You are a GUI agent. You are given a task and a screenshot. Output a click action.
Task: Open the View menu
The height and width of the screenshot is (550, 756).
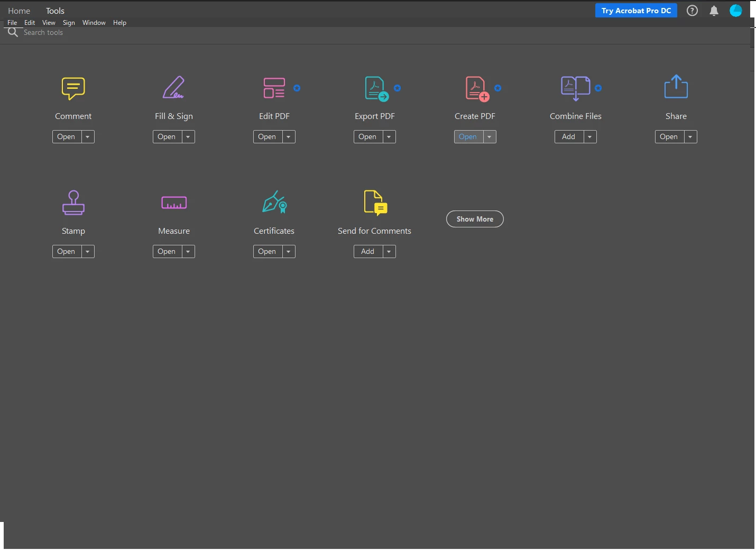coord(49,23)
